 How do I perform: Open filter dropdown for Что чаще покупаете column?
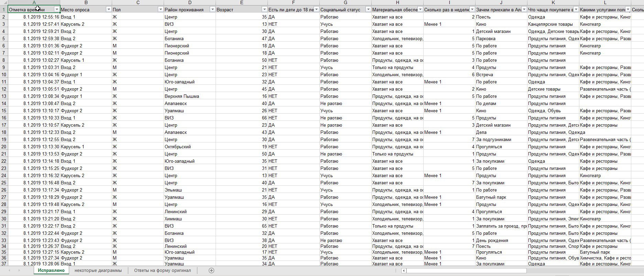tap(576, 10)
